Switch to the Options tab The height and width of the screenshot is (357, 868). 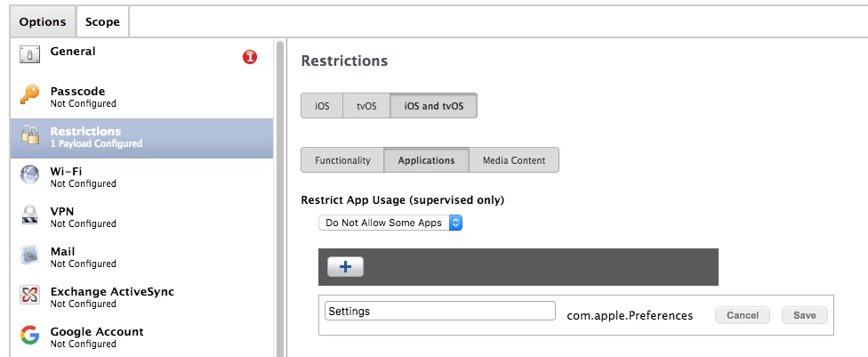(x=43, y=22)
